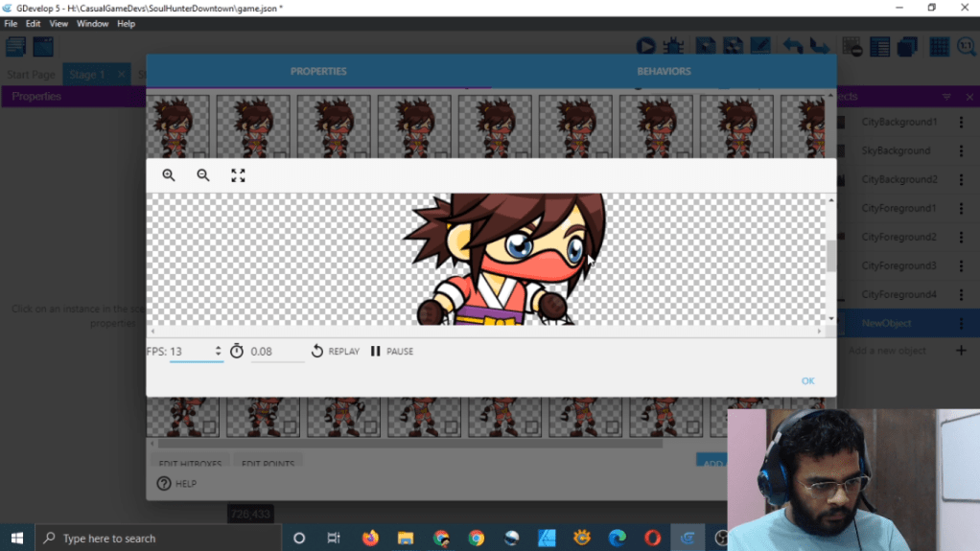
Task: Open the File menu
Action: tap(11, 24)
